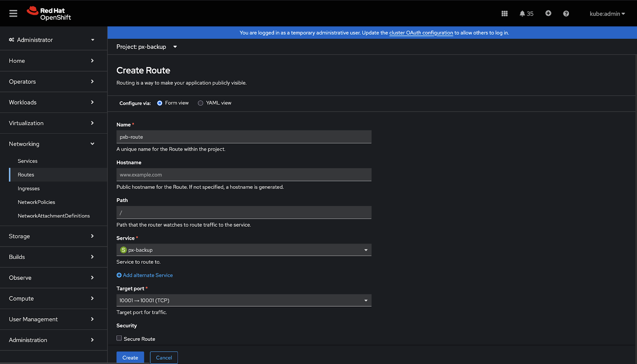
Task: Click the quick create plus icon
Action: 548,14
